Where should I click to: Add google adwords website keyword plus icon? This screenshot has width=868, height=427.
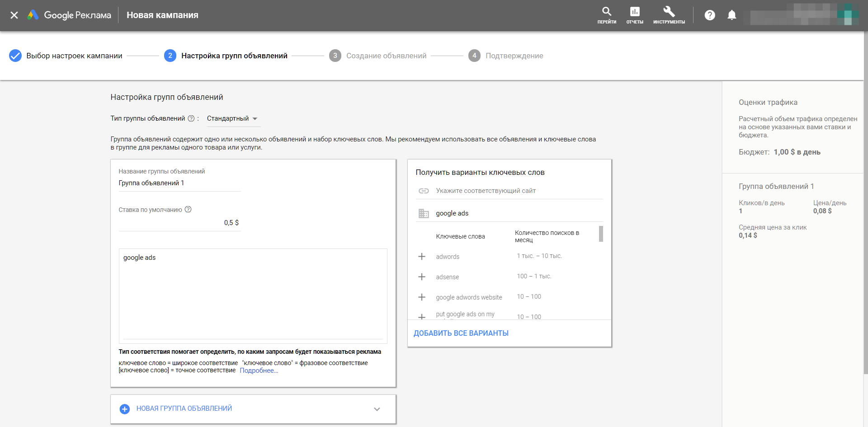point(422,297)
